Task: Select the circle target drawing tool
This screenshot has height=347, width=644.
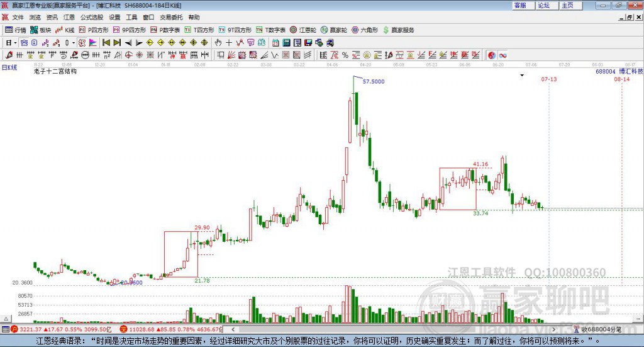Action: tap(128, 55)
